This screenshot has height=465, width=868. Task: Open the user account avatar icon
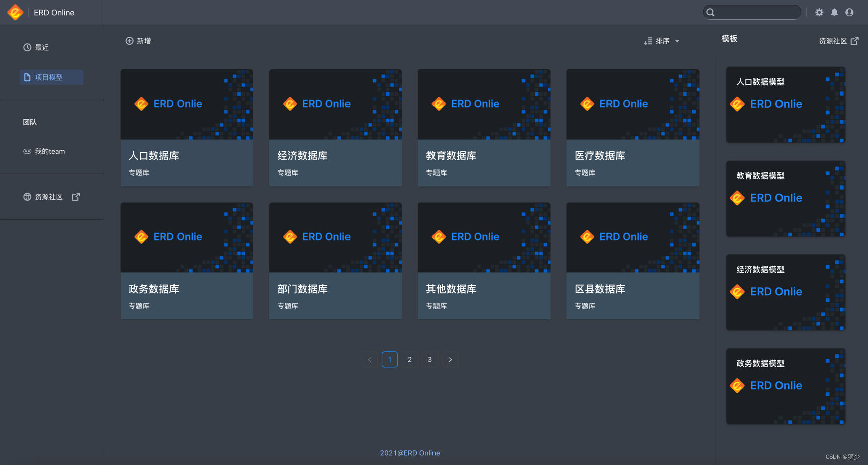click(x=849, y=12)
